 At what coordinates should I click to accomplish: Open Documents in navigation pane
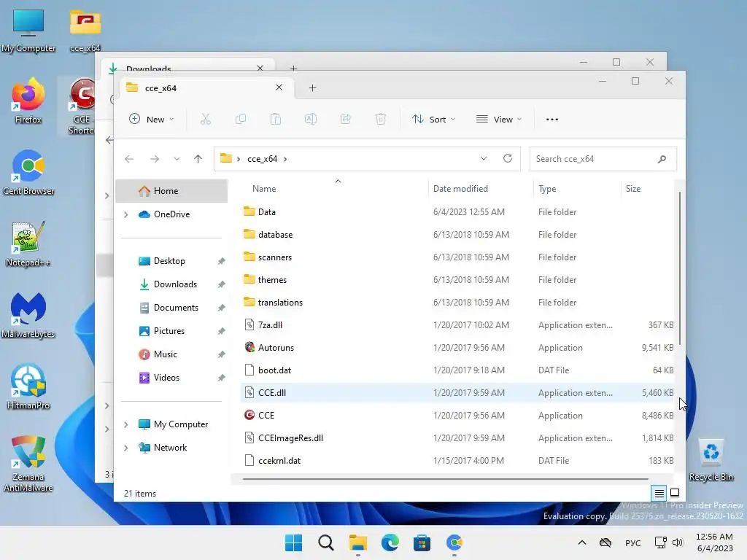[x=176, y=308]
